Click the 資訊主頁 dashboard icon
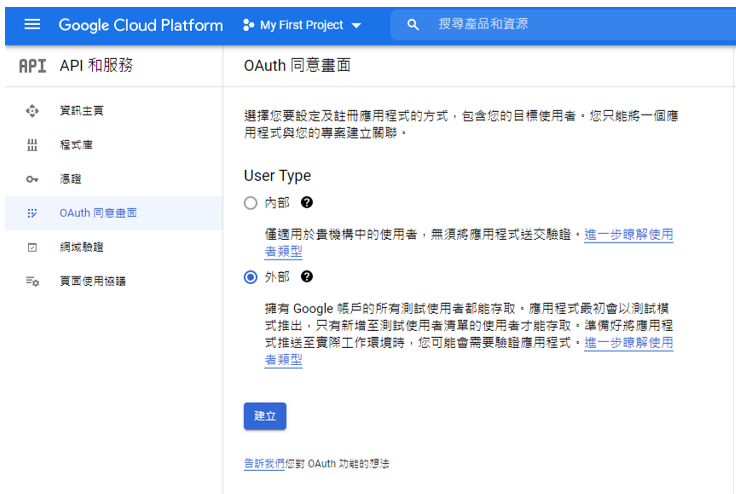The image size is (736, 494). [32, 111]
